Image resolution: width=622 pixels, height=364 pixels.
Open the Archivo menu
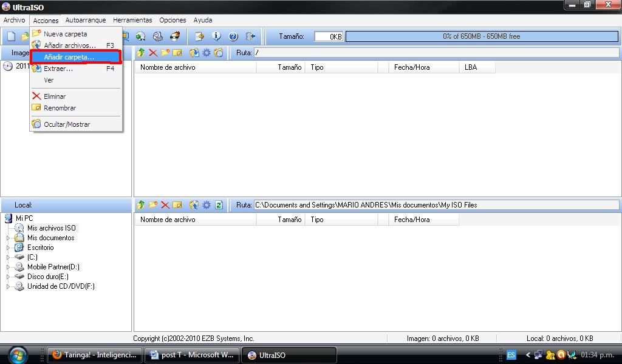15,20
